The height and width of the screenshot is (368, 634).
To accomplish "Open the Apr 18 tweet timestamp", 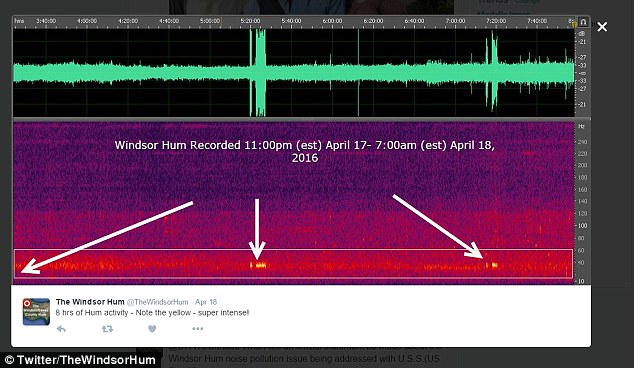I will click(x=206, y=302).
